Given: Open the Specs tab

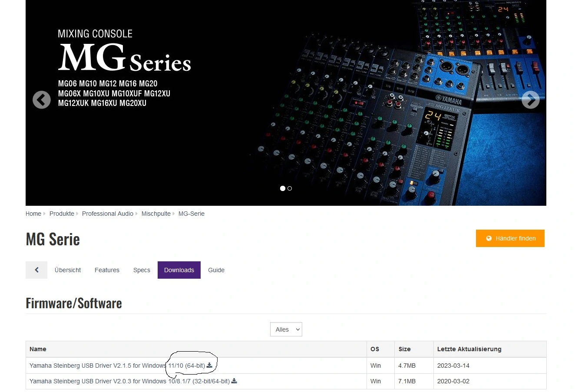Looking at the screenshot, I should pyautogui.click(x=142, y=270).
